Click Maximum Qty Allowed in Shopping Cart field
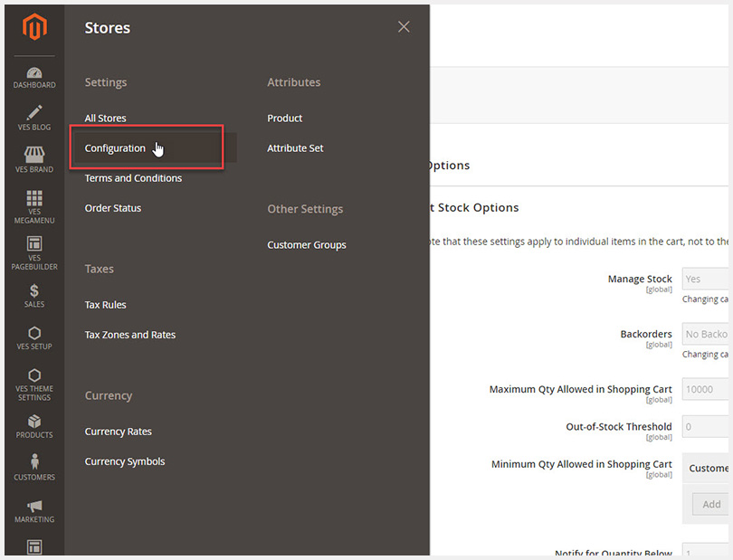 (706, 390)
